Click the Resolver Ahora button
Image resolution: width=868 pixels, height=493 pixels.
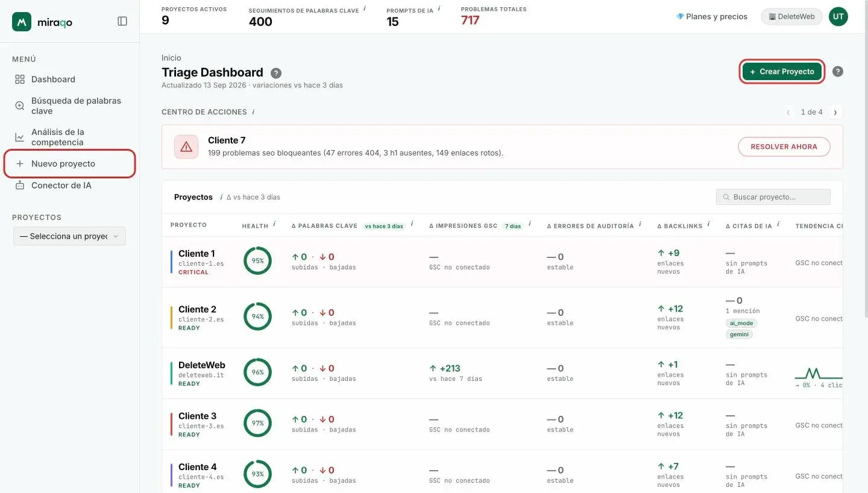tap(784, 146)
